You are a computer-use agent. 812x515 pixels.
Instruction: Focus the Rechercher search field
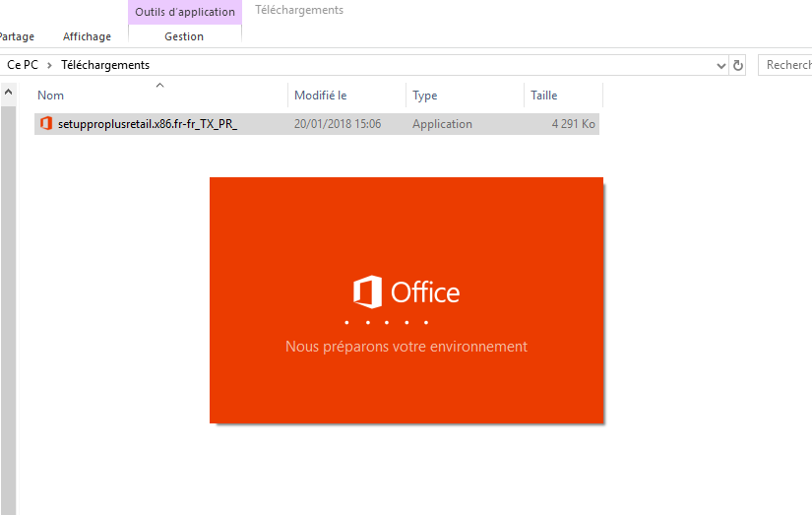(785, 65)
